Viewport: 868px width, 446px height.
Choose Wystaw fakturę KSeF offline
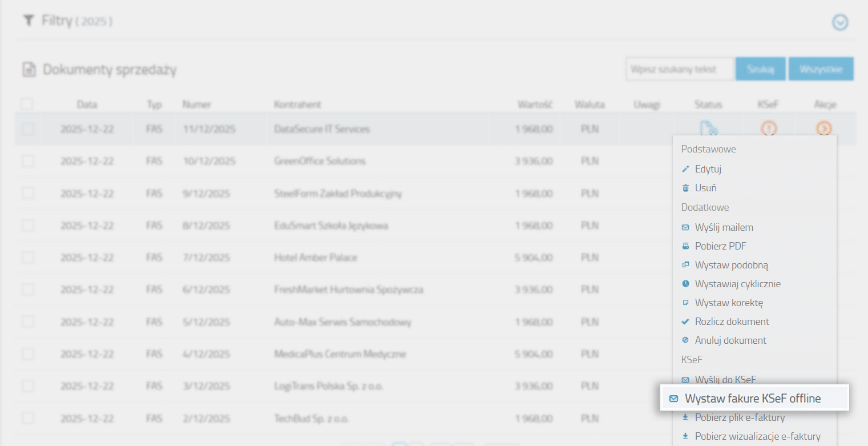(x=753, y=399)
